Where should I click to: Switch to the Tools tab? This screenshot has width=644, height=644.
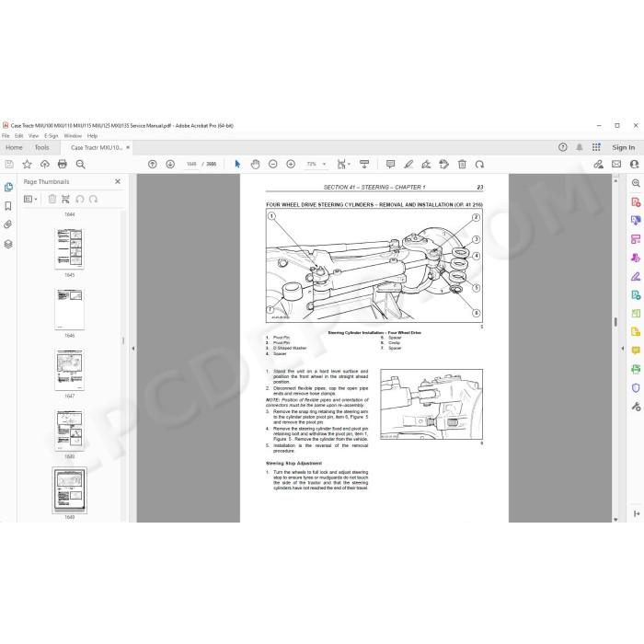[x=42, y=147]
